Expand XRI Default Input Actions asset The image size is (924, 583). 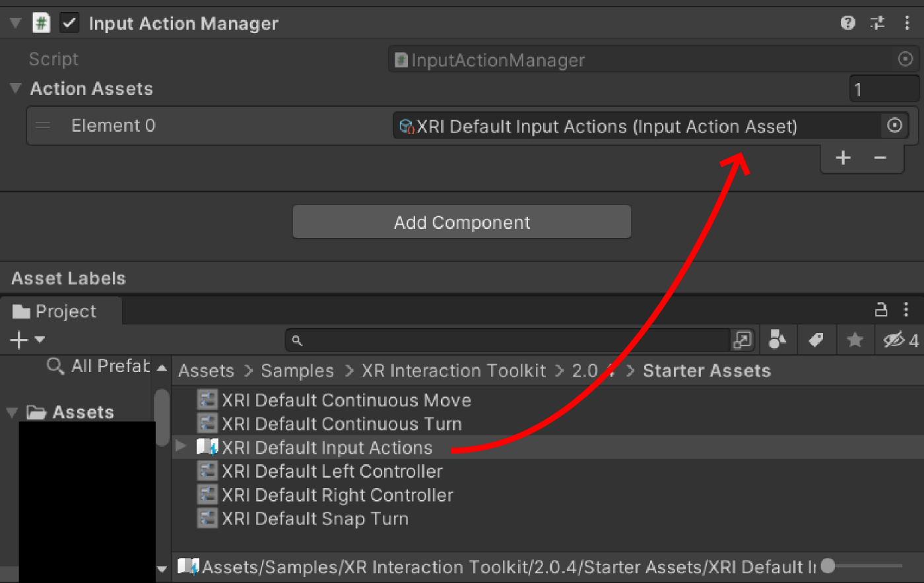[181, 446]
